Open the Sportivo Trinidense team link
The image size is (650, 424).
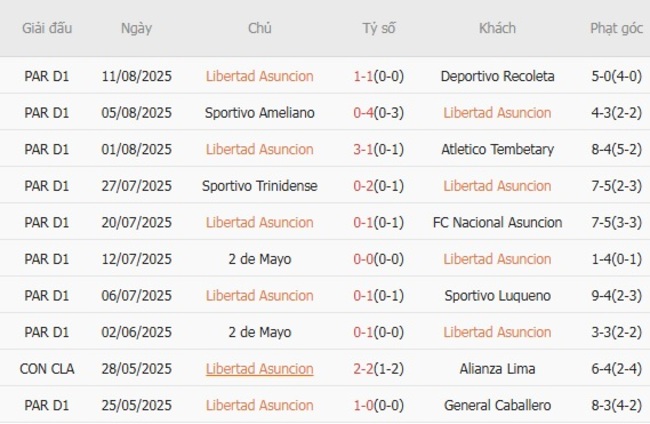(259, 186)
